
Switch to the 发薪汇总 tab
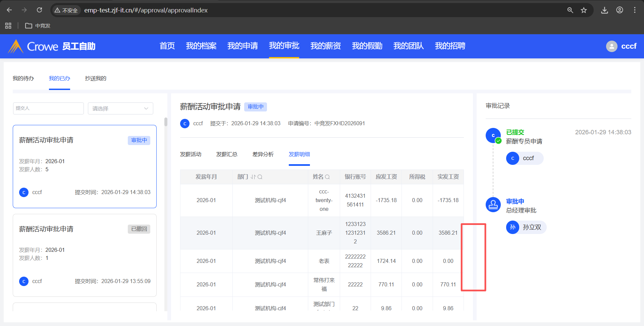[227, 154]
